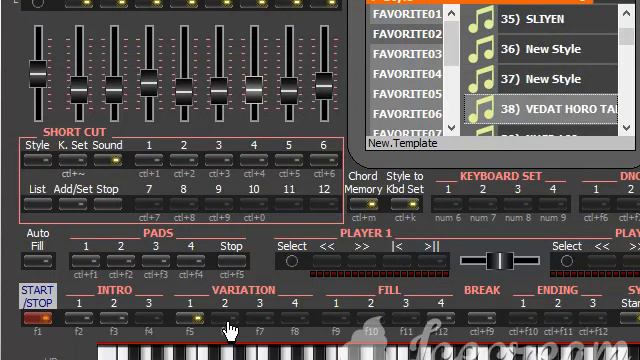
Task: Open the FAVORITE03 bank
Action: pyautogui.click(x=407, y=54)
